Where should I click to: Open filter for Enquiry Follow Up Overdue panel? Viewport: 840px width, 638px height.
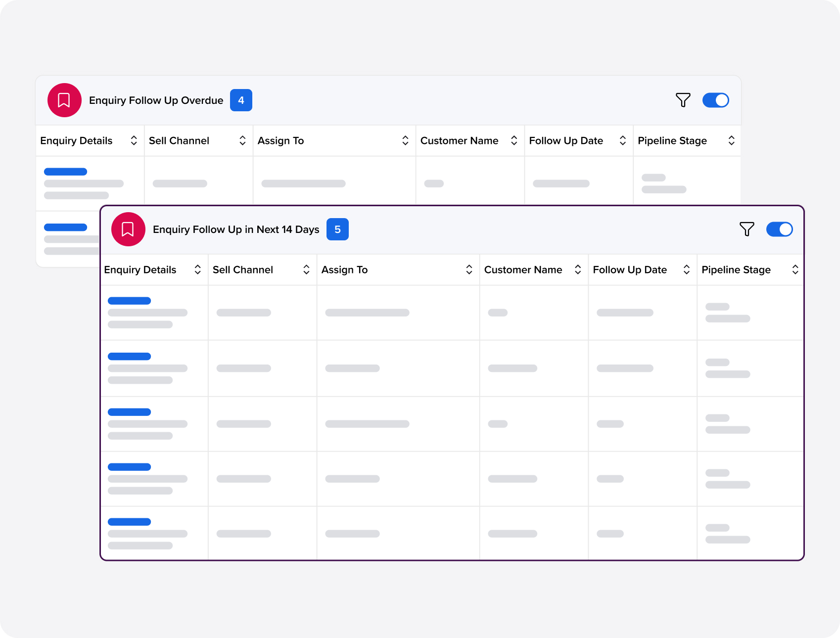(x=683, y=100)
